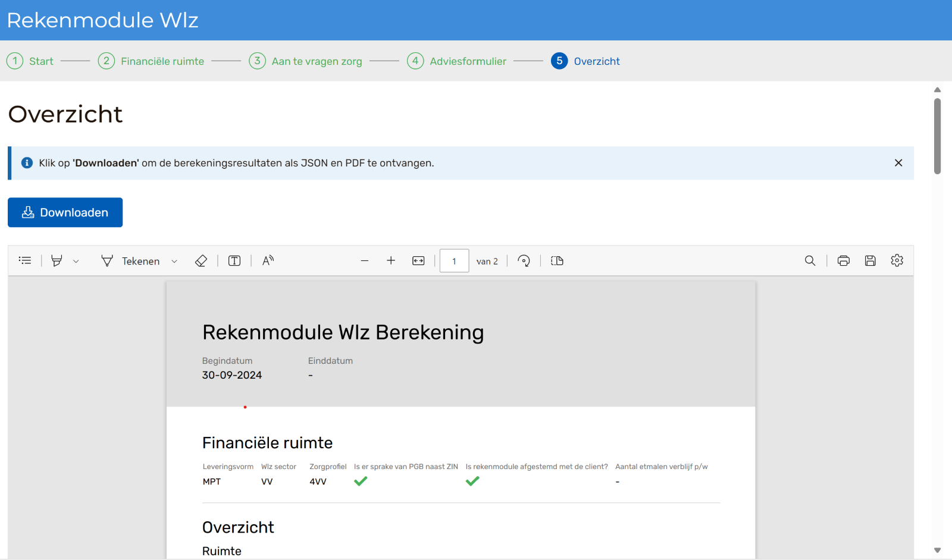952x560 pixels.
Task: Toggle fit to width icon
Action: (418, 260)
